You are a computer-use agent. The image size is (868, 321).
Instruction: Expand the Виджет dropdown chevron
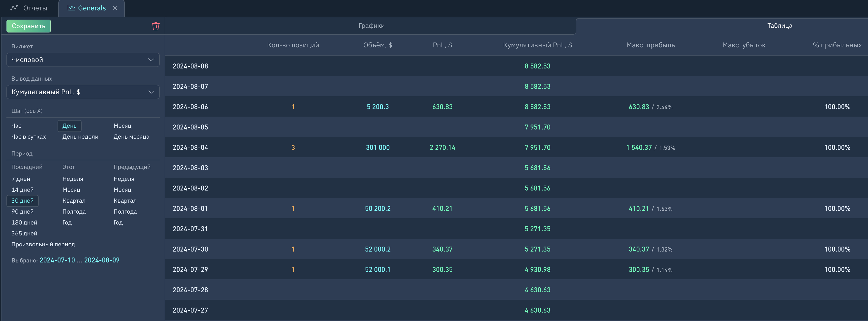pos(151,60)
